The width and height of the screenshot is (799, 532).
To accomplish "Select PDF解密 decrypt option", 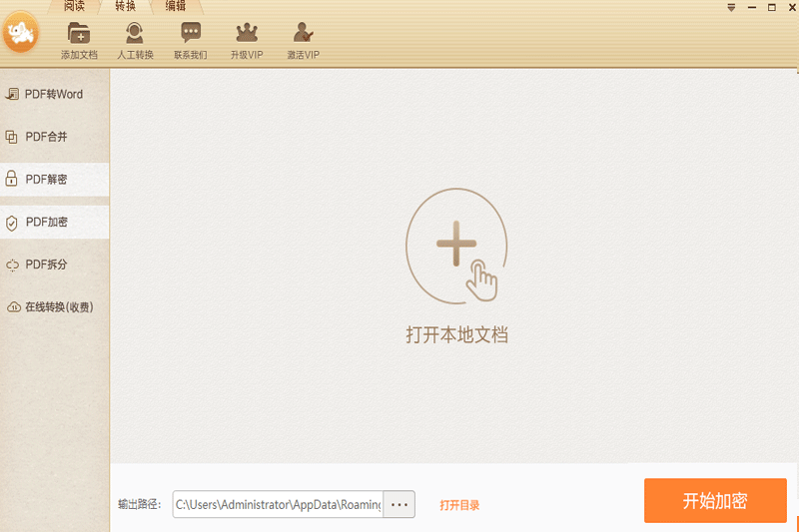I will tap(54, 180).
